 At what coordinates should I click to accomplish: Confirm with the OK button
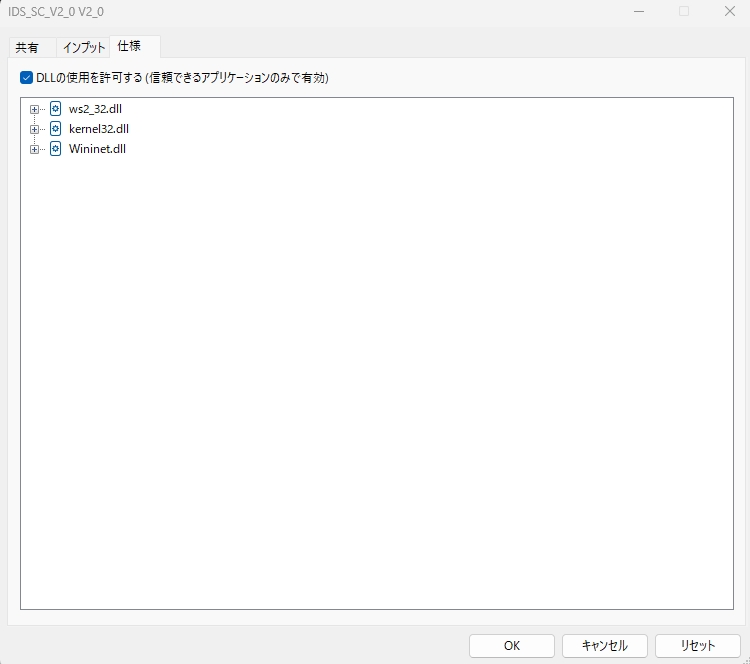[512, 646]
